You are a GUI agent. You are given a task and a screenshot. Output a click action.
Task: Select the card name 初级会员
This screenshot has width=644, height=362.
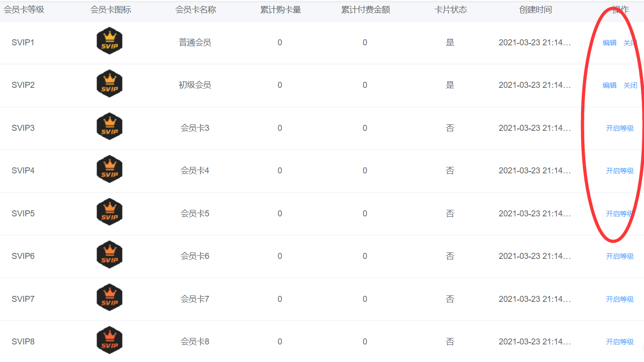click(195, 85)
